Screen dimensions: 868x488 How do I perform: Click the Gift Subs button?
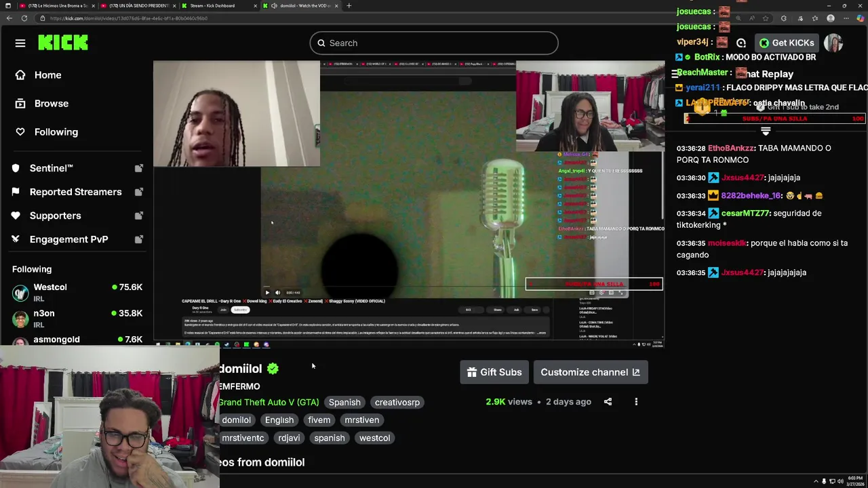tap(494, 372)
